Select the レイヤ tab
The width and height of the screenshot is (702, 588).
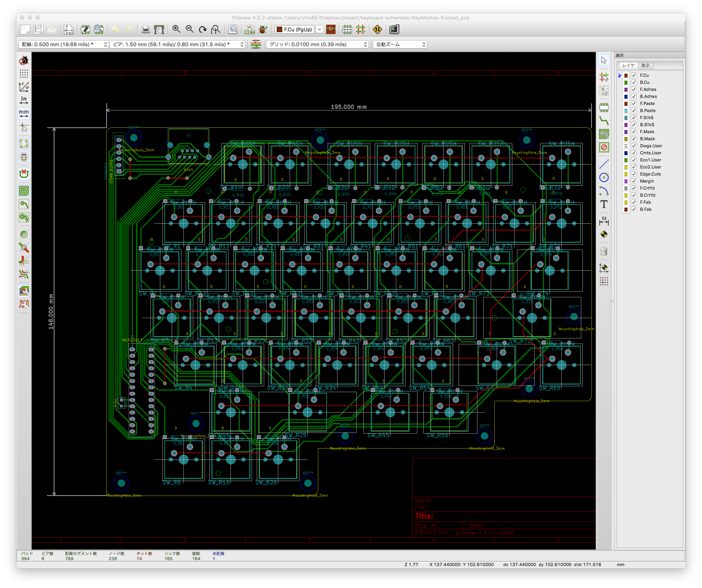coord(628,65)
